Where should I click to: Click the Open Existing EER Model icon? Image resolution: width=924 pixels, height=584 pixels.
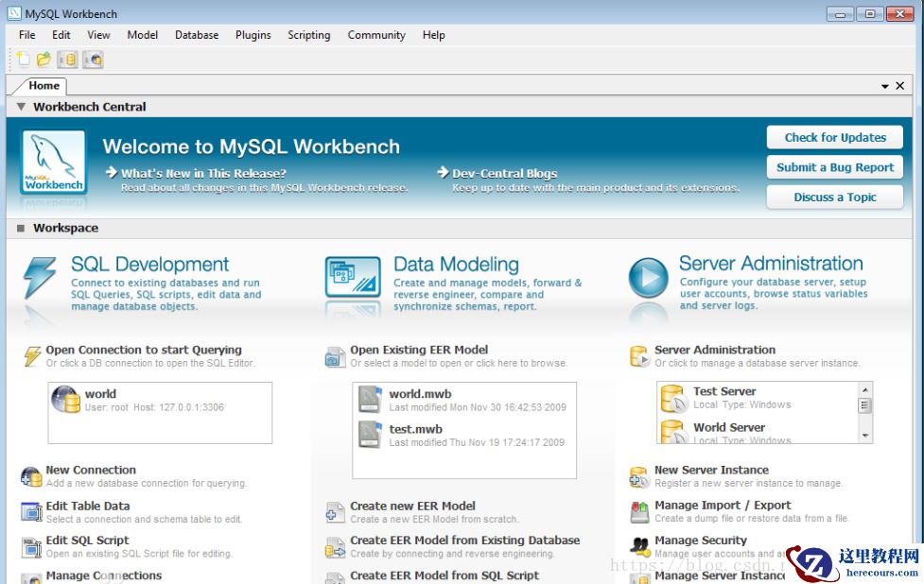point(335,357)
